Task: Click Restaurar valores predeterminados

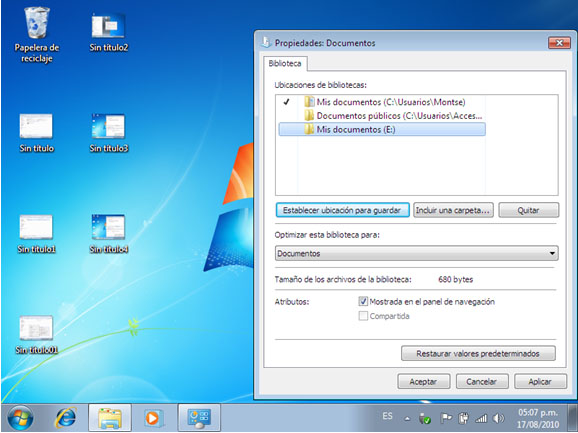Action: pos(478,353)
